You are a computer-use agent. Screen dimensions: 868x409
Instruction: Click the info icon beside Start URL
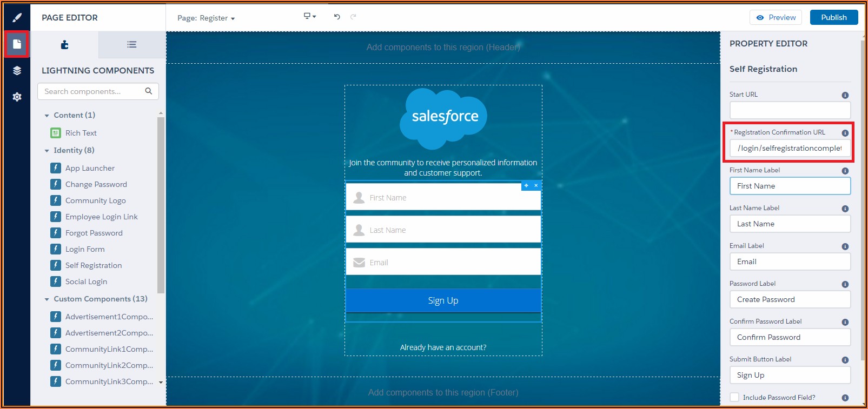(845, 95)
